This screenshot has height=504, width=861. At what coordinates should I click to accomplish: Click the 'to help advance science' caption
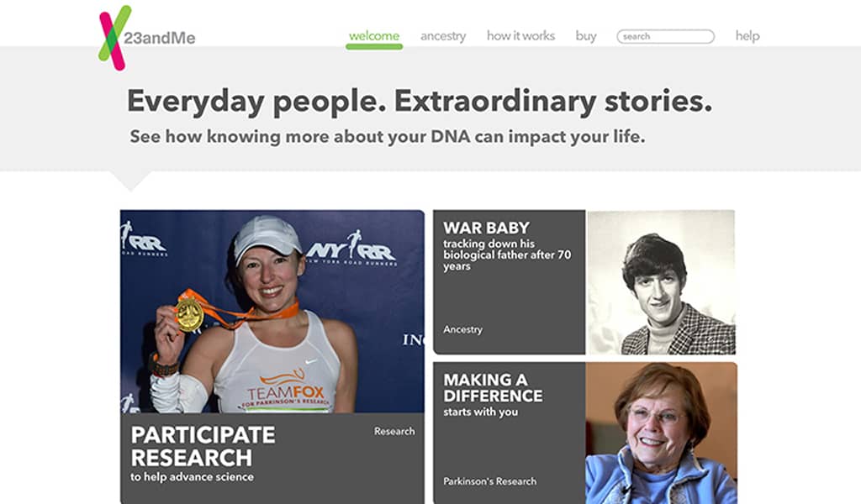(x=192, y=477)
